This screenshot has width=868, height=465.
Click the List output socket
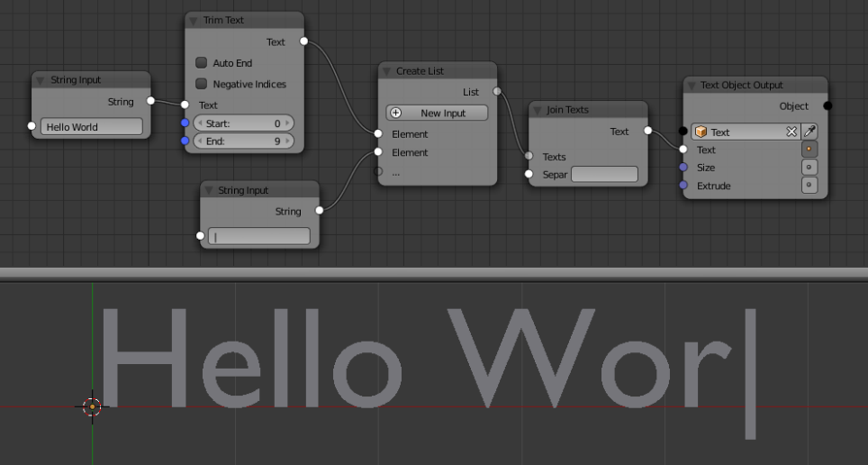[497, 91]
